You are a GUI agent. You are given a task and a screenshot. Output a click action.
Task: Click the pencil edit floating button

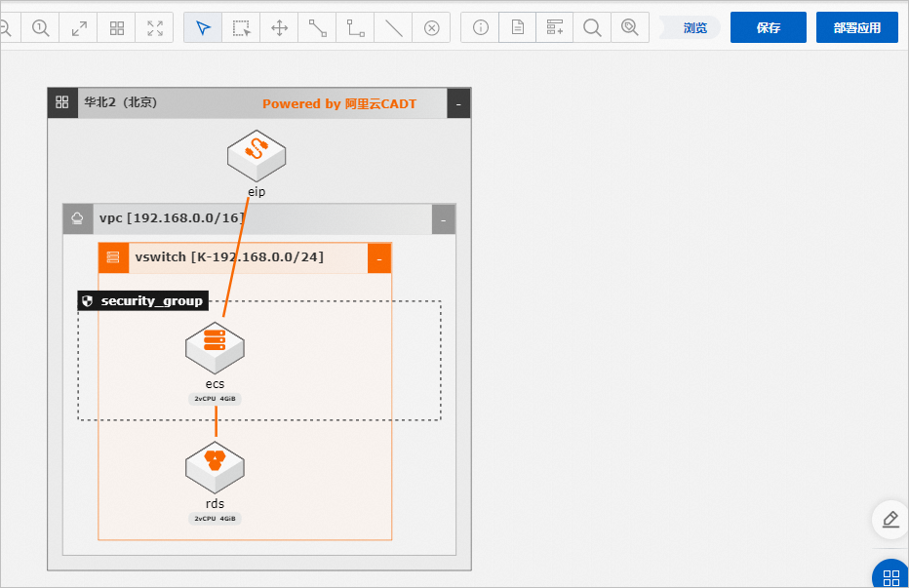pyautogui.click(x=890, y=519)
